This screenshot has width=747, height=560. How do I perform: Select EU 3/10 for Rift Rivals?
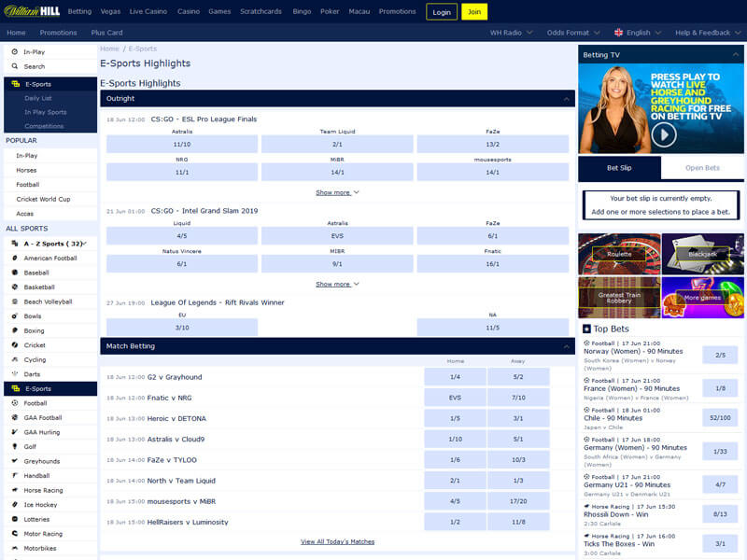coord(182,328)
